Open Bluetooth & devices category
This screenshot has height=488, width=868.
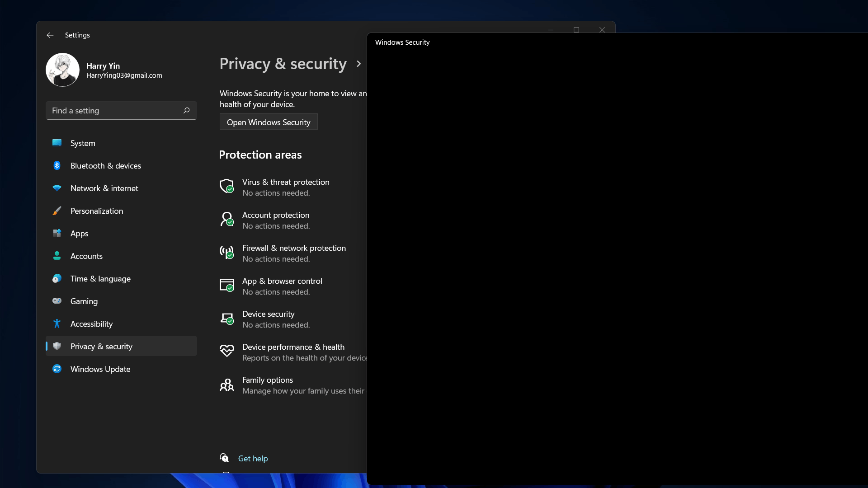pos(121,166)
